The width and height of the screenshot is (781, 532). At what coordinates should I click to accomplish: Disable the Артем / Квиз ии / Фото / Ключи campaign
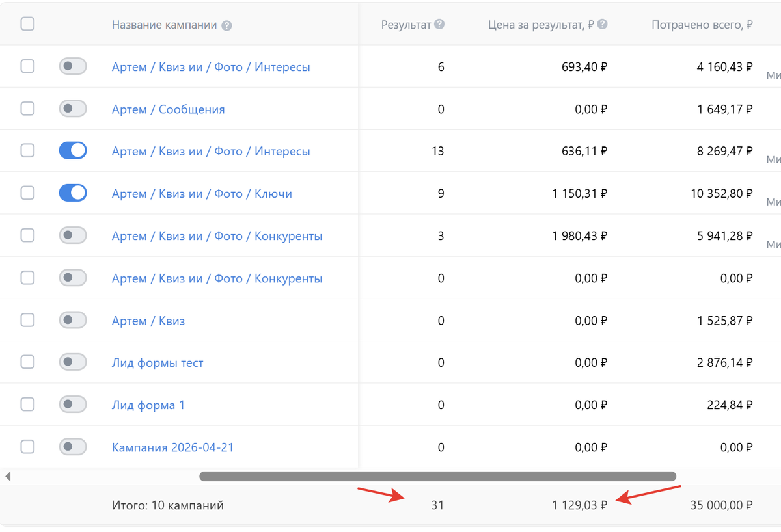click(73, 193)
